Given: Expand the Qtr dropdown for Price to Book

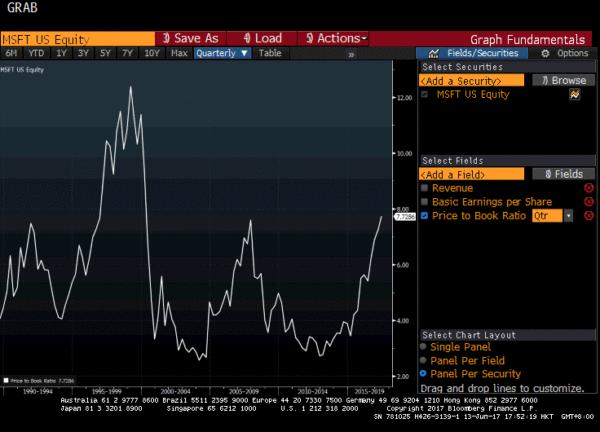Looking at the screenshot, I should [x=569, y=216].
